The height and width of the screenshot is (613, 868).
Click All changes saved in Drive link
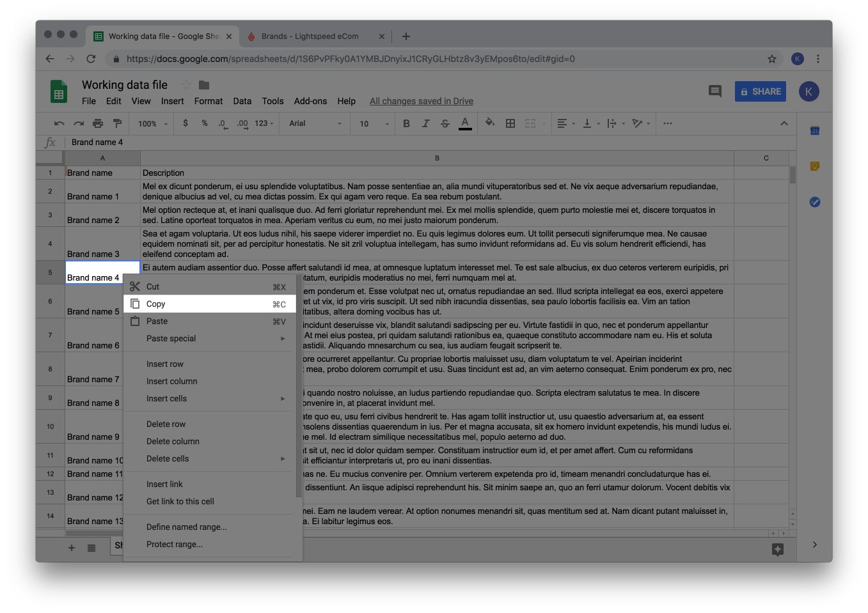point(422,101)
